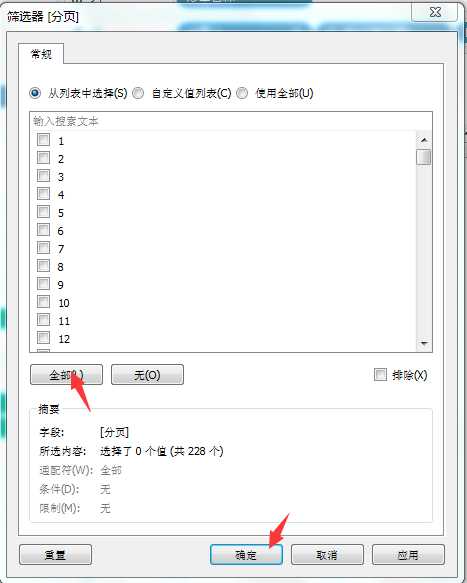
Task: Check the box beside value 8
Action: [x=44, y=265]
